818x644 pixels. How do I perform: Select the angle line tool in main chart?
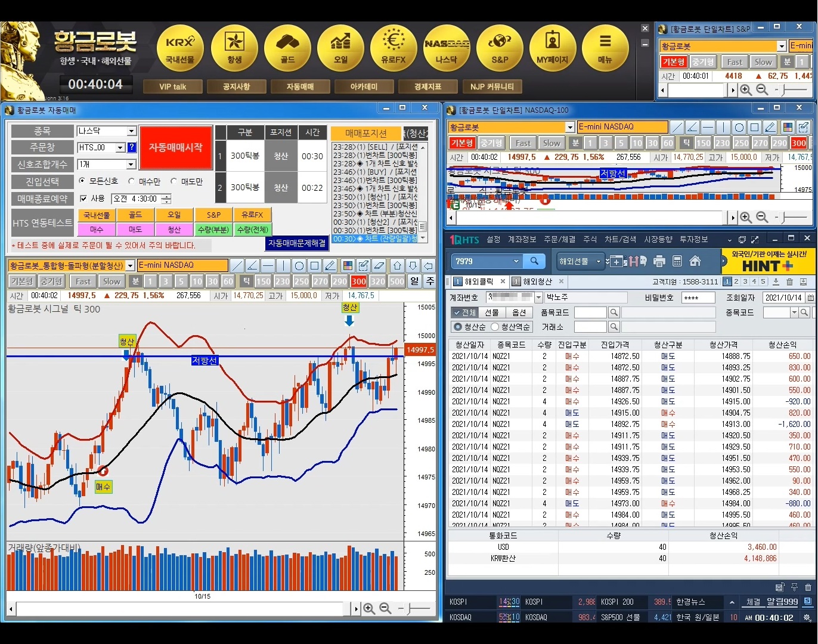pos(252,265)
